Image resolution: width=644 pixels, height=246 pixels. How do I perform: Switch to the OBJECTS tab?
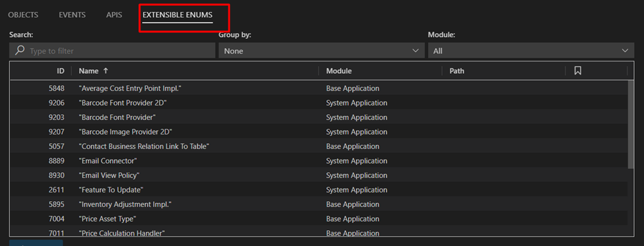tap(23, 15)
